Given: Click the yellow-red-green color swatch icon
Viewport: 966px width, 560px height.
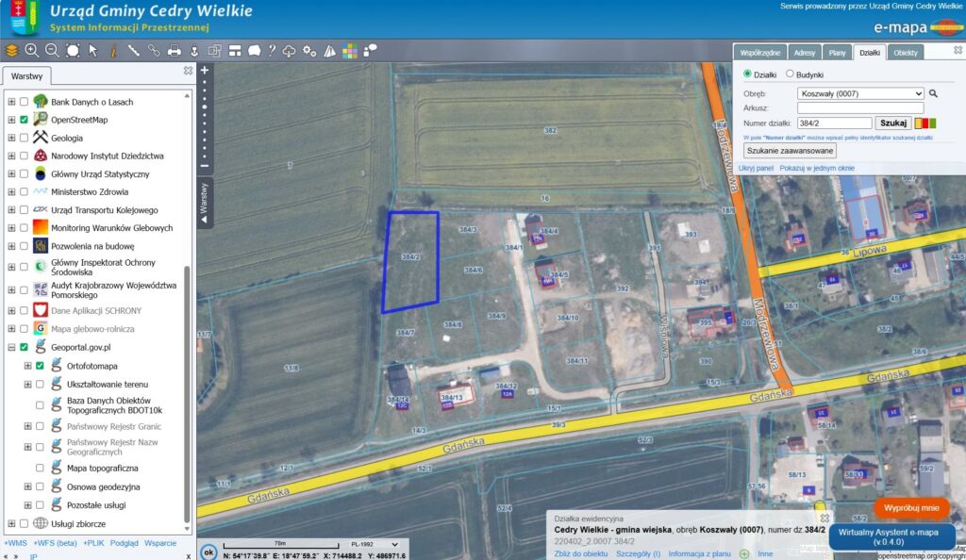Looking at the screenshot, I should point(925,124).
